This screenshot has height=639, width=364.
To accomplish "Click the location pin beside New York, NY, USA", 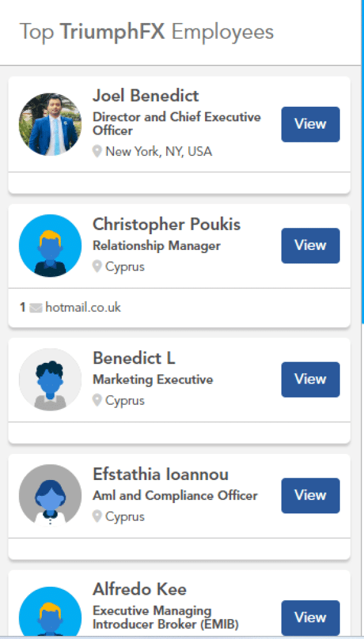I will [x=97, y=151].
